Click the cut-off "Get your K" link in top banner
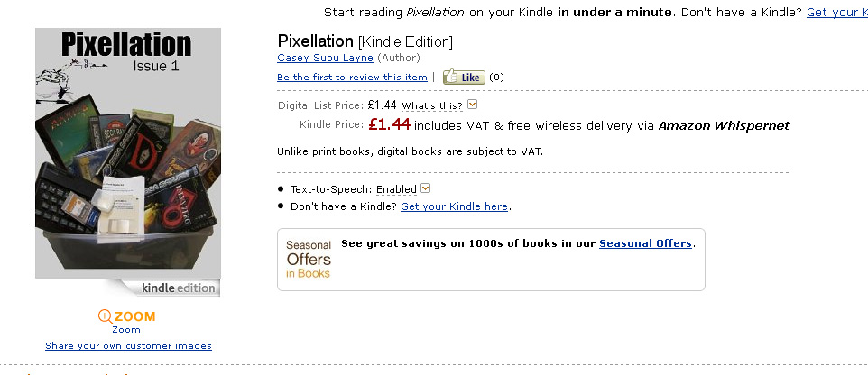 coord(836,12)
